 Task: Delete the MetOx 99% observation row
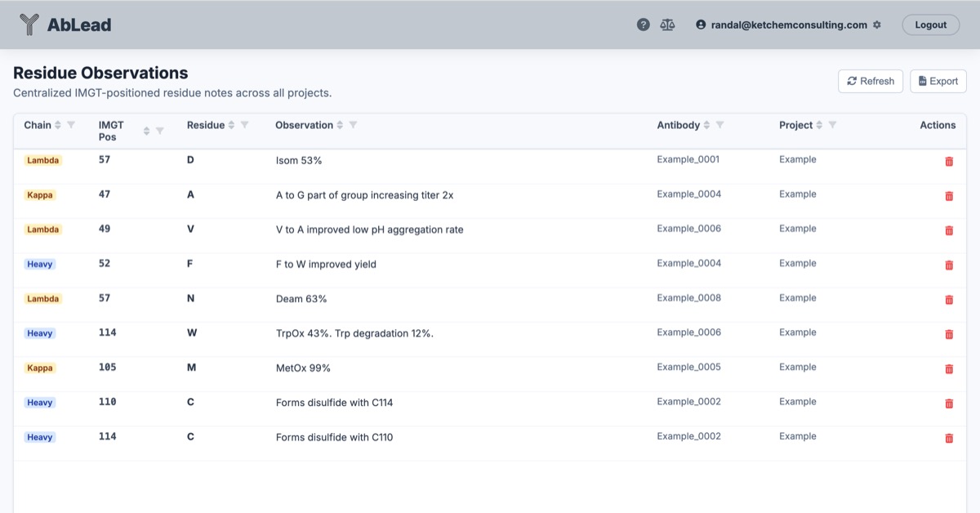948,368
